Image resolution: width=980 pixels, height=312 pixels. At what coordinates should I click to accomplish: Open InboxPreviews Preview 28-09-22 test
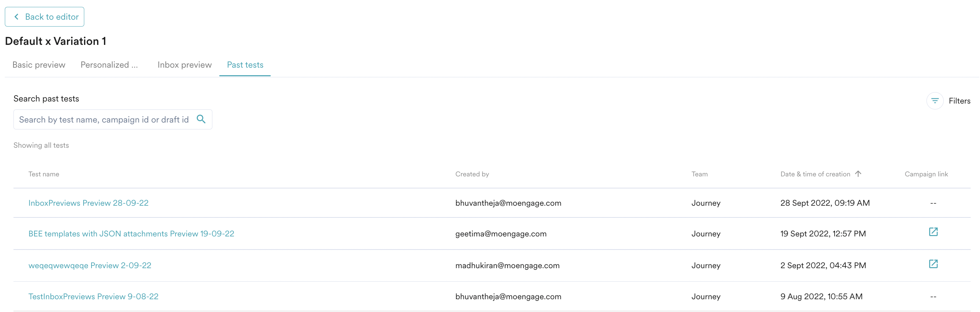click(x=88, y=203)
